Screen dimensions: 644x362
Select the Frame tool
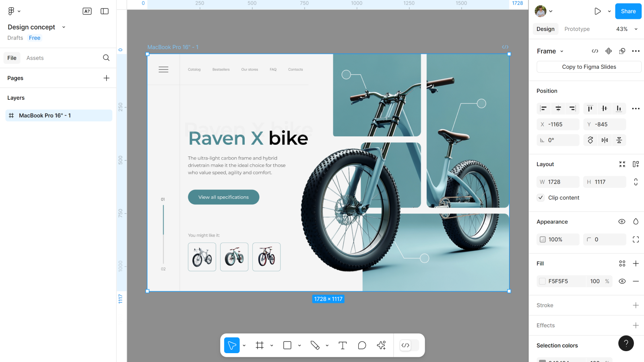click(x=260, y=346)
